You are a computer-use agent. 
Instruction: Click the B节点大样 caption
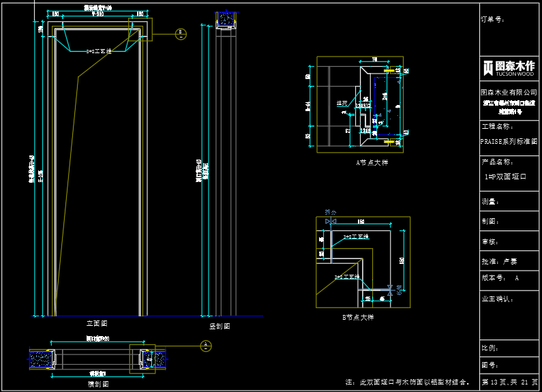358,317
